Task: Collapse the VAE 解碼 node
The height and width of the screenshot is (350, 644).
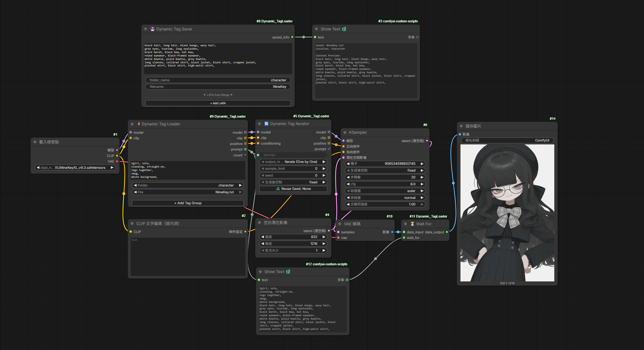Action: pyautogui.click(x=340, y=224)
